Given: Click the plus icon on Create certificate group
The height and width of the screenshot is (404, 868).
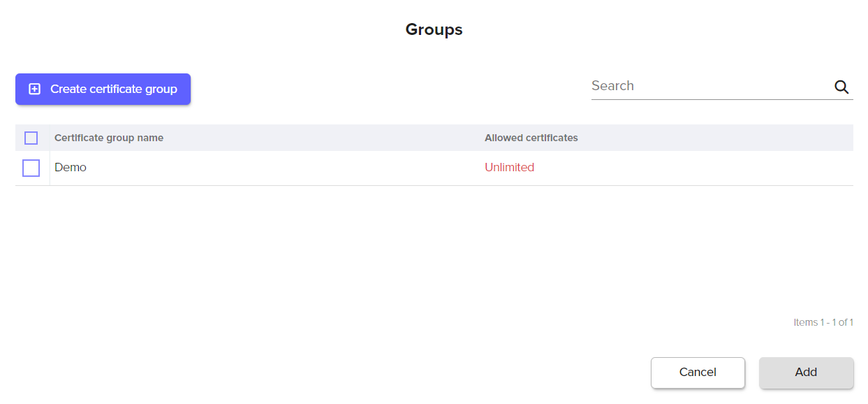Looking at the screenshot, I should click(x=34, y=89).
